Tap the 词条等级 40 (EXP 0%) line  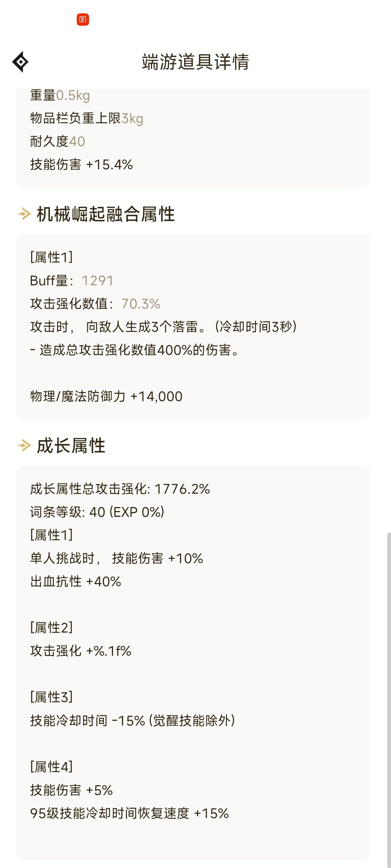(x=97, y=512)
